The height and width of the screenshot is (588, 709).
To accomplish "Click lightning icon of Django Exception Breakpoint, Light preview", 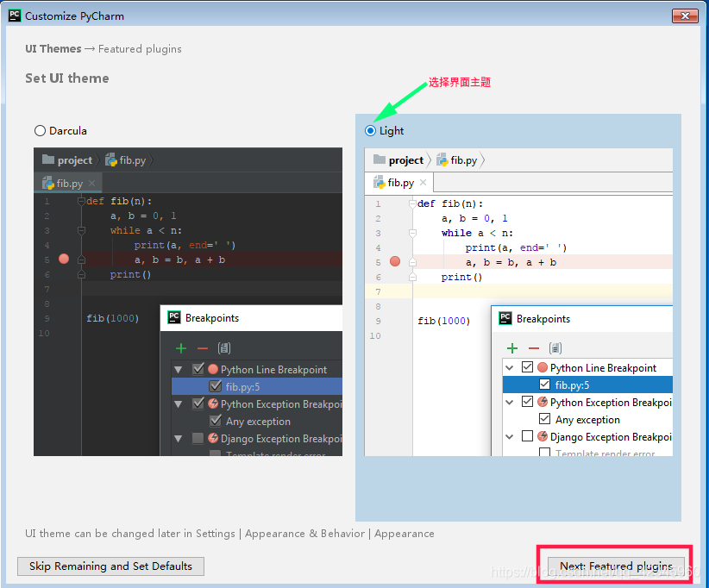I will [x=543, y=436].
